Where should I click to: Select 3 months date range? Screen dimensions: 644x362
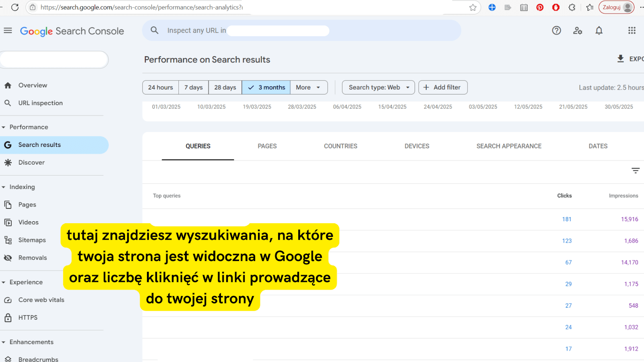pyautogui.click(x=266, y=87)
